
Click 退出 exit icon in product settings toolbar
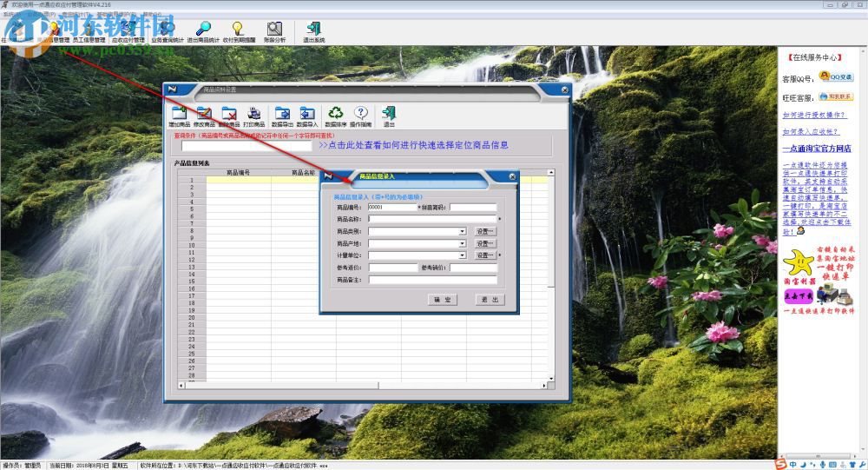(389, 116)
